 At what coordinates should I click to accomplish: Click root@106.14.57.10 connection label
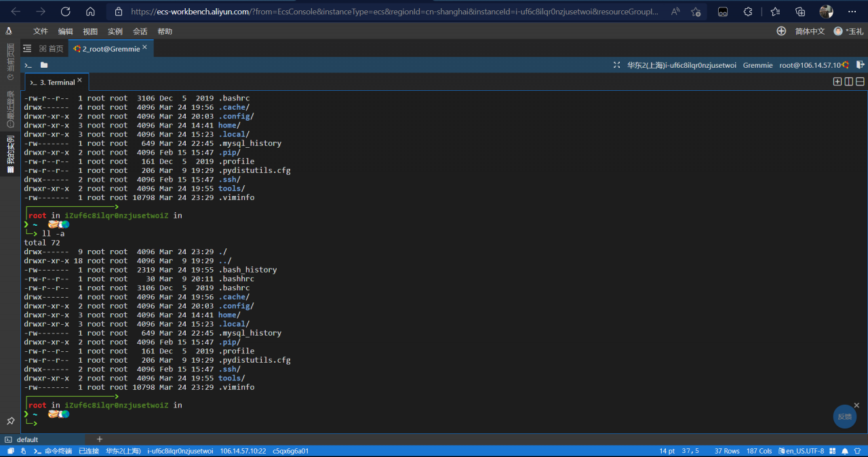(810, 65)
